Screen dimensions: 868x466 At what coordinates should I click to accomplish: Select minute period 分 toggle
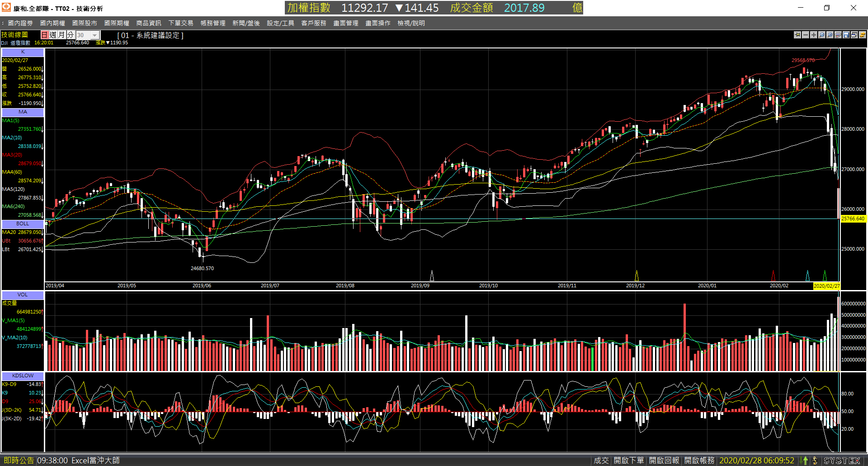click(70, 35)
